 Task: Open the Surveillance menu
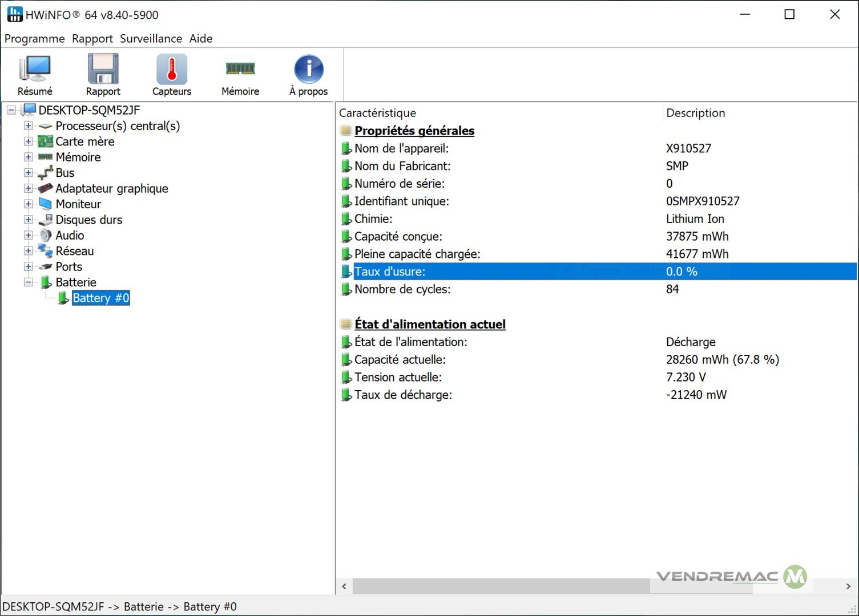(x=151, y=39)
